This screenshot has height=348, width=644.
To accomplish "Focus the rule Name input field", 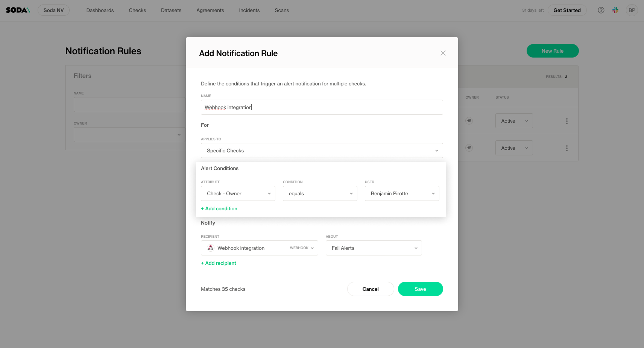I will coord(322,107).
